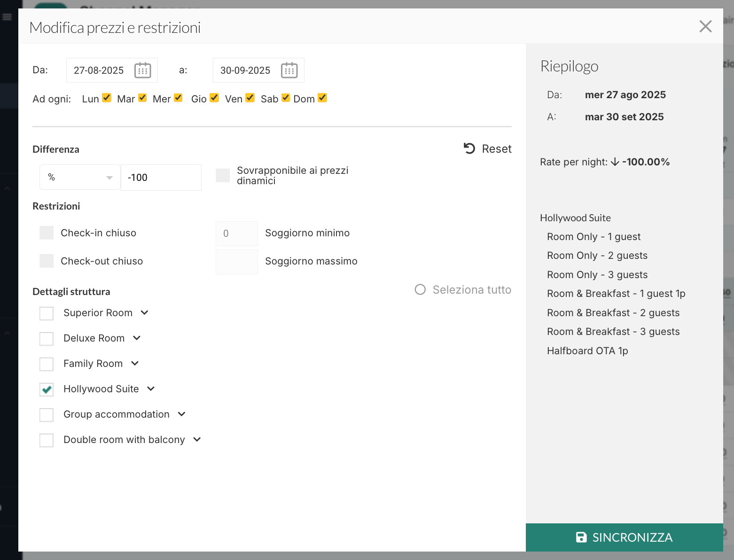Check the Superior Room checkbox
Screen dimensions: 734x560
[x=47, y=313]
